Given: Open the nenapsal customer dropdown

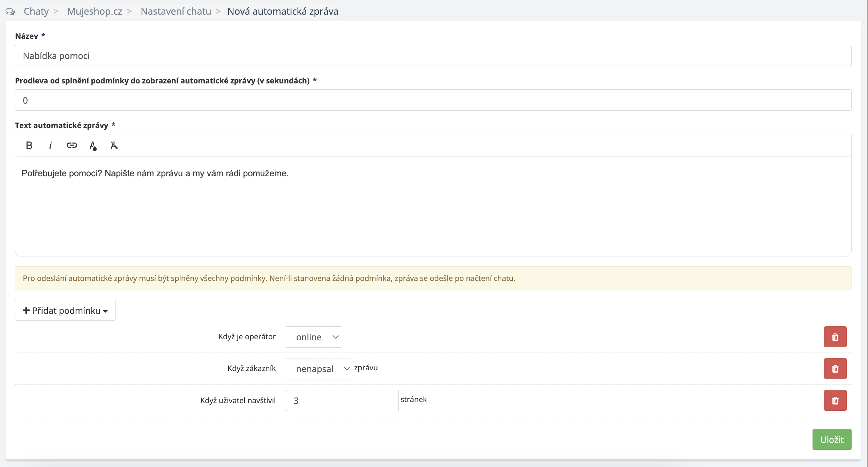Looking at the screenshot, I should 319,369.
